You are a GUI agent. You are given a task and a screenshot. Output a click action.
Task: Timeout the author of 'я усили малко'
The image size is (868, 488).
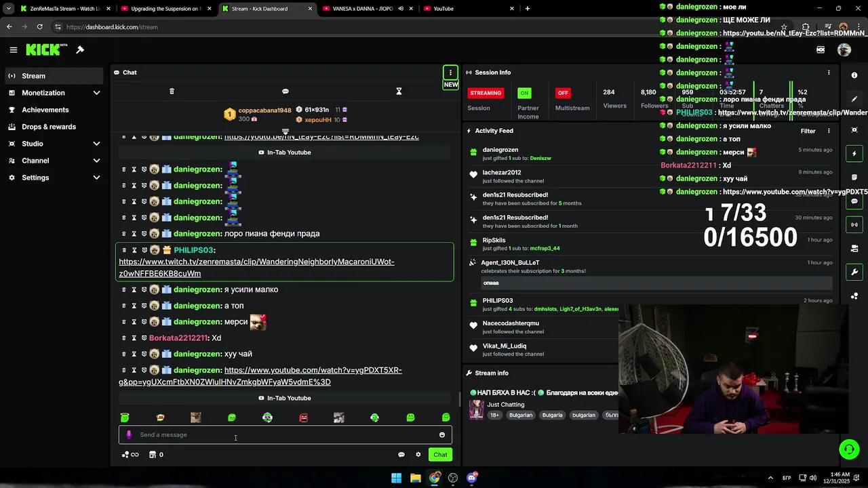tap(134, 289)
